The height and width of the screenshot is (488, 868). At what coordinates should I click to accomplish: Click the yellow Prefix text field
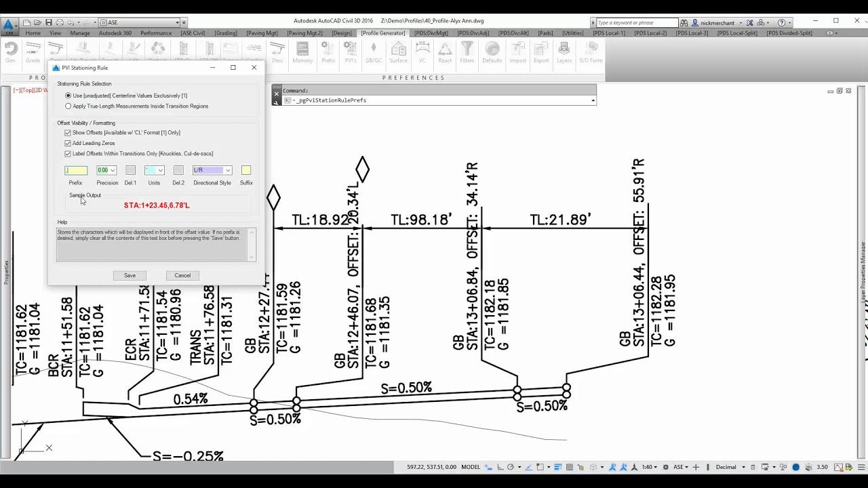76,170
